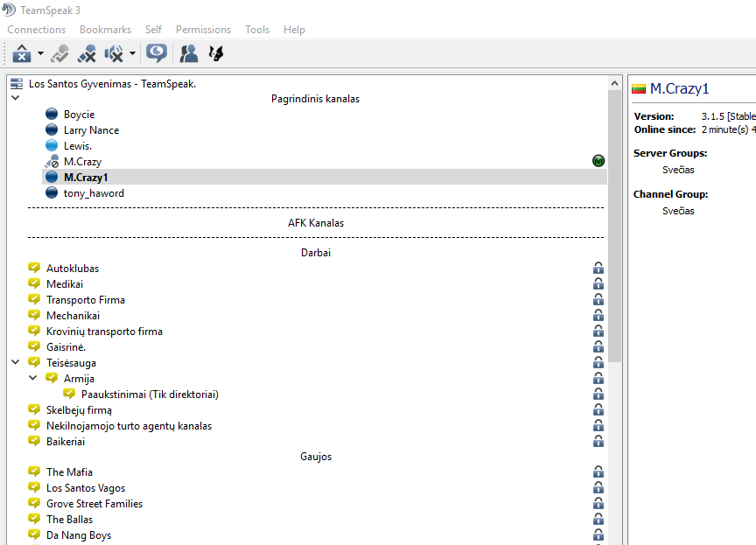This screenshot has height=545, width=756.
Task: Collapse the Armija subchannel
Action: (x=32, y=378)
